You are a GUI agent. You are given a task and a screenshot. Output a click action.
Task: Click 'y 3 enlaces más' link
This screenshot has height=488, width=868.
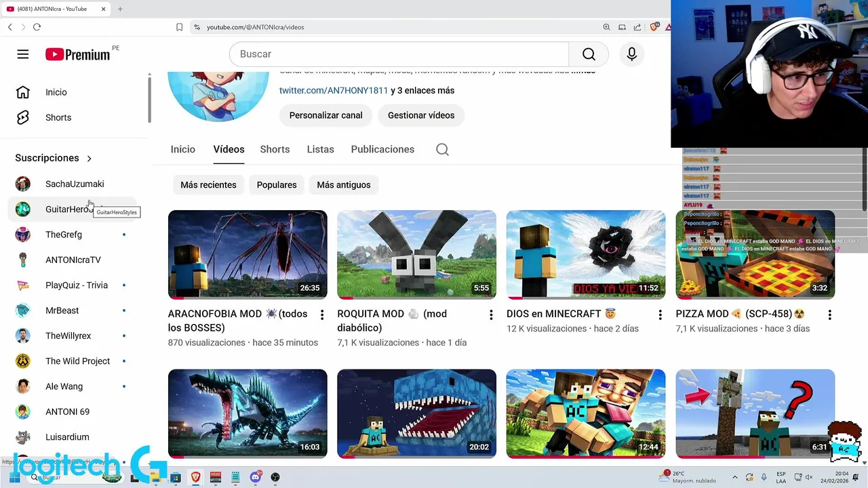click(422, 91)
